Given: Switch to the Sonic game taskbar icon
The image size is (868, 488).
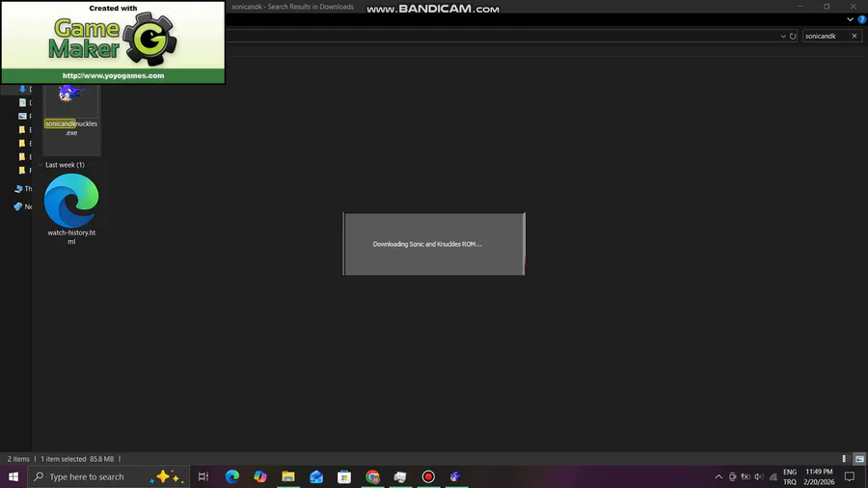Looking at the screenshot, I should tap(455, 476).
